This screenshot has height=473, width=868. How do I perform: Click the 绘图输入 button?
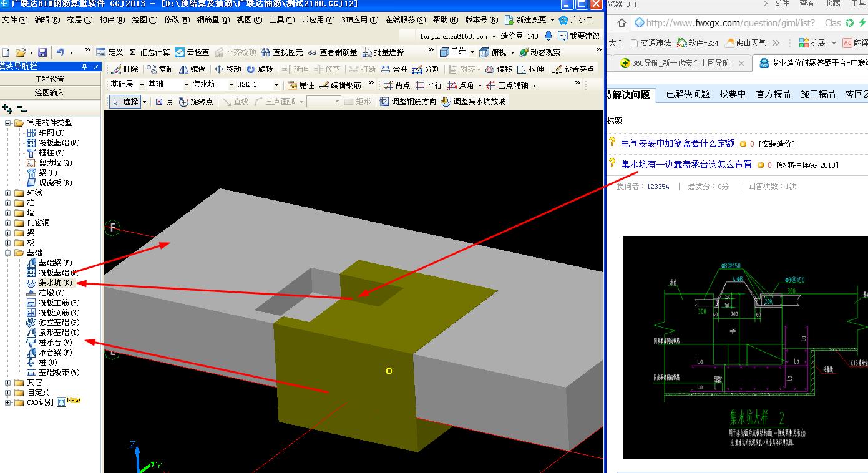[50, 93]
